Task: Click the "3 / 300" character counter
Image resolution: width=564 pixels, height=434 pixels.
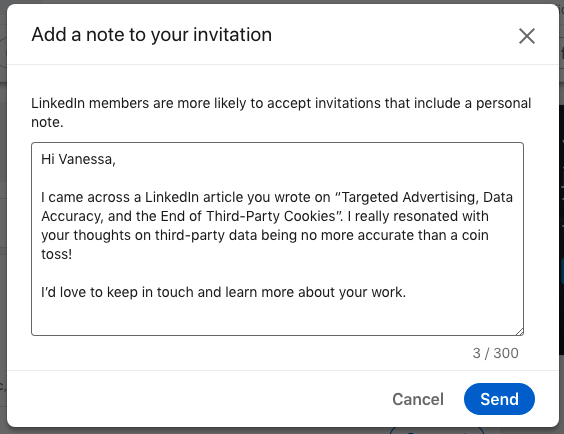Action: (x=495, y=353)
